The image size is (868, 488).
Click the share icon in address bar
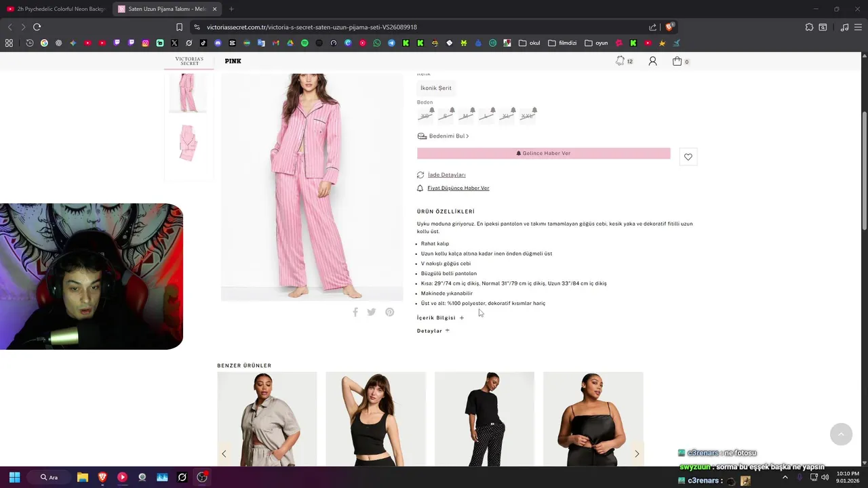[652, 27]
